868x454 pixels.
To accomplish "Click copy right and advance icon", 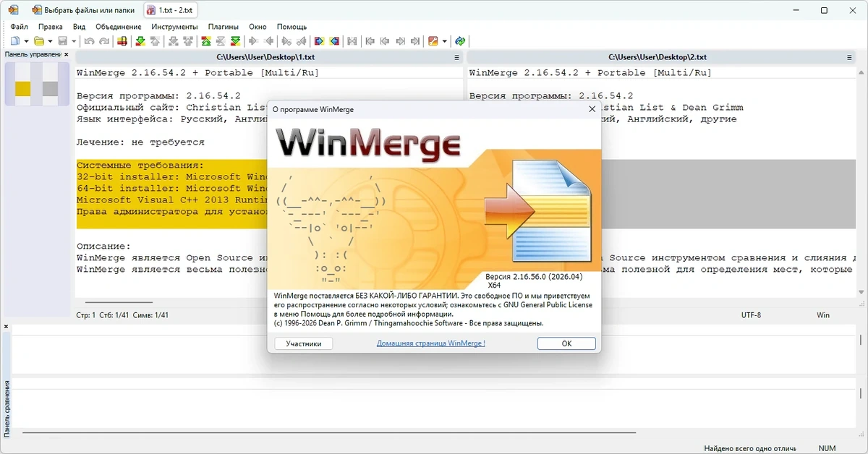I will pos(286,41).
